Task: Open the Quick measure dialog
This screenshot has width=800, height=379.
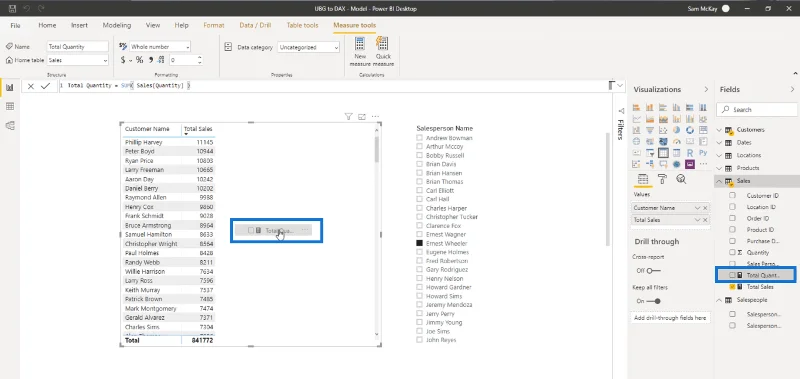Action: point(383,52)
